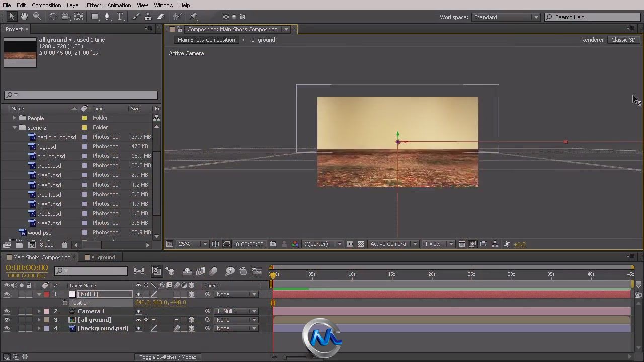Hide the all ground layer

coord(7,320)
